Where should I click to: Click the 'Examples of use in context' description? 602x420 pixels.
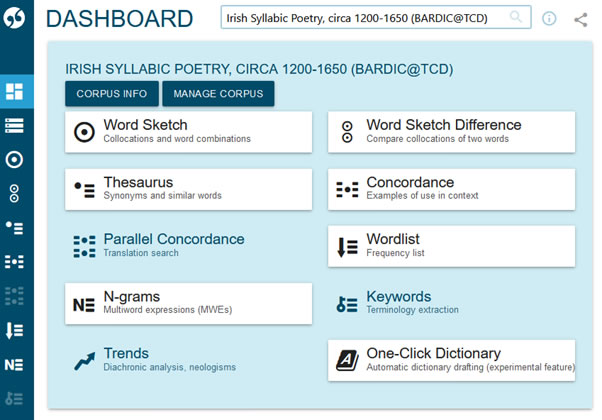tap(422, 195)
